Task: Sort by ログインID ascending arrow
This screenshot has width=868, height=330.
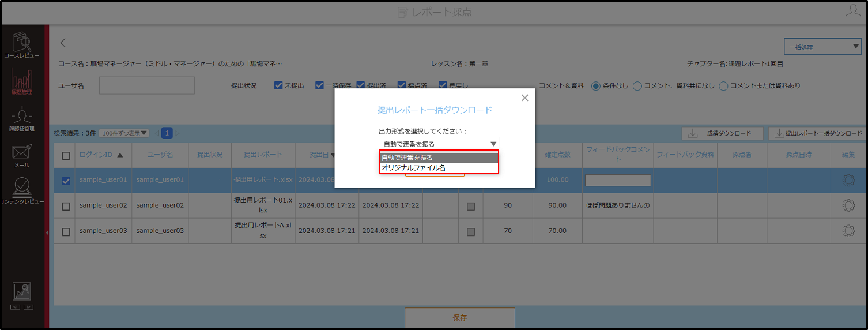Action: 120,155
